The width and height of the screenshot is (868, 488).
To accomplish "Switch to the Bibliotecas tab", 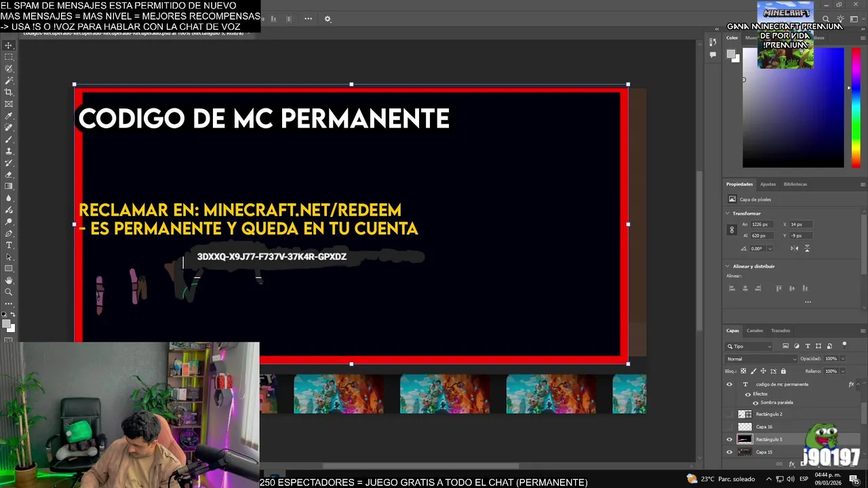I will (x=795, y=184).
